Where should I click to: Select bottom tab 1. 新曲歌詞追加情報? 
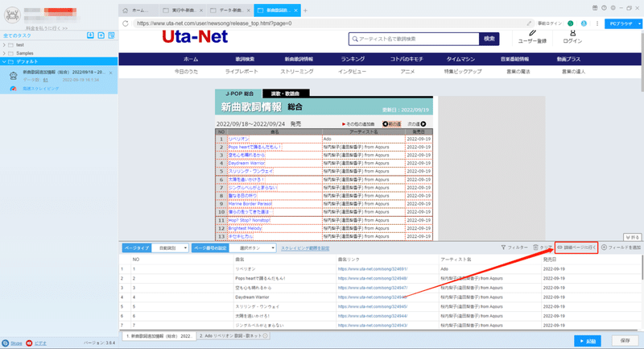tap(159, 336)
